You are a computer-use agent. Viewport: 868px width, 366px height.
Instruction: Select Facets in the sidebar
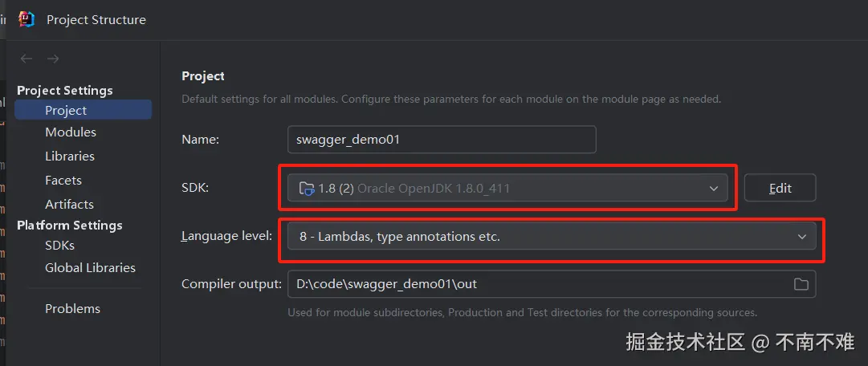pos(63,180)
